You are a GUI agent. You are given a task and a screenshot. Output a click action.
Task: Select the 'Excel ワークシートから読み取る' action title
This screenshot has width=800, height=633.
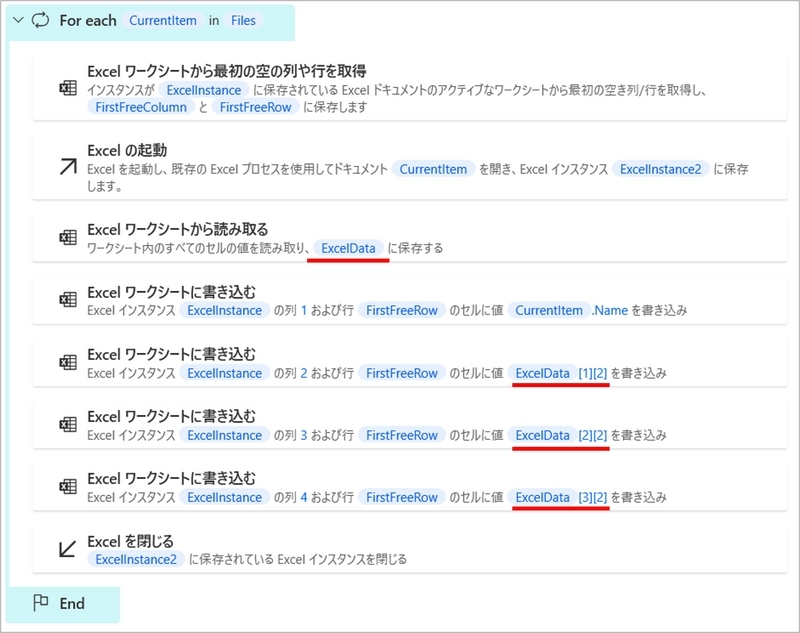(178, 230)
